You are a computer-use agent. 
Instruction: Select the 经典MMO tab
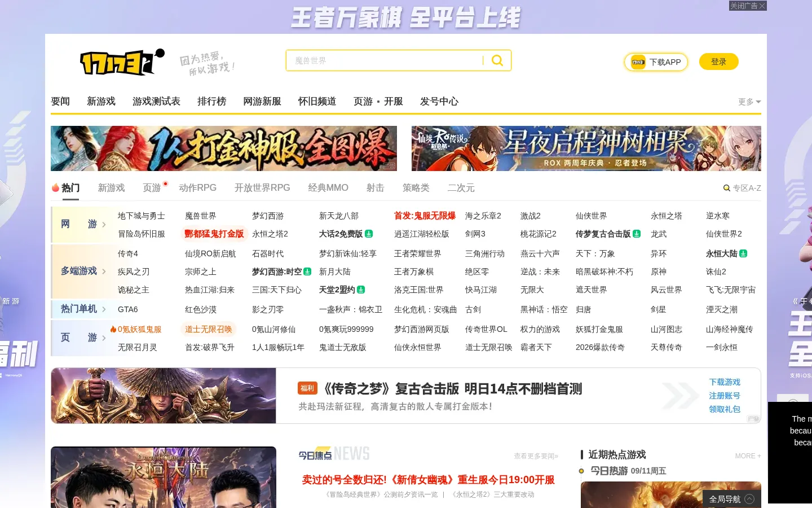coord(328,188)
